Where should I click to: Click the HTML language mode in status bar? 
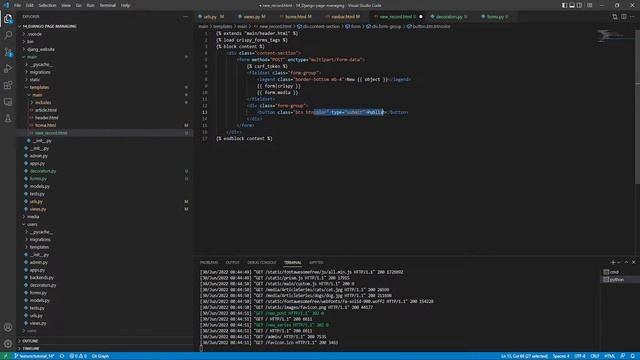point(609,356)
